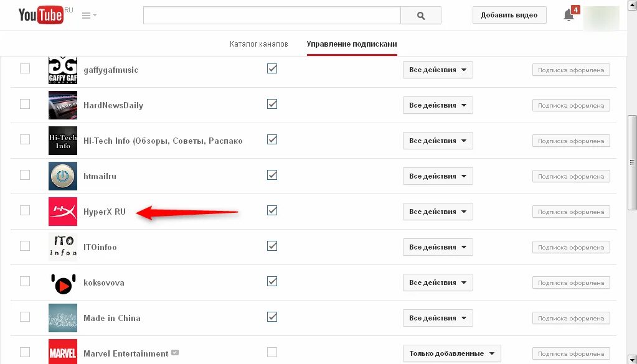Uncheck email notifications for Hi-Tech Info
This screenshot has height=364, width=637.
(272, 139)
